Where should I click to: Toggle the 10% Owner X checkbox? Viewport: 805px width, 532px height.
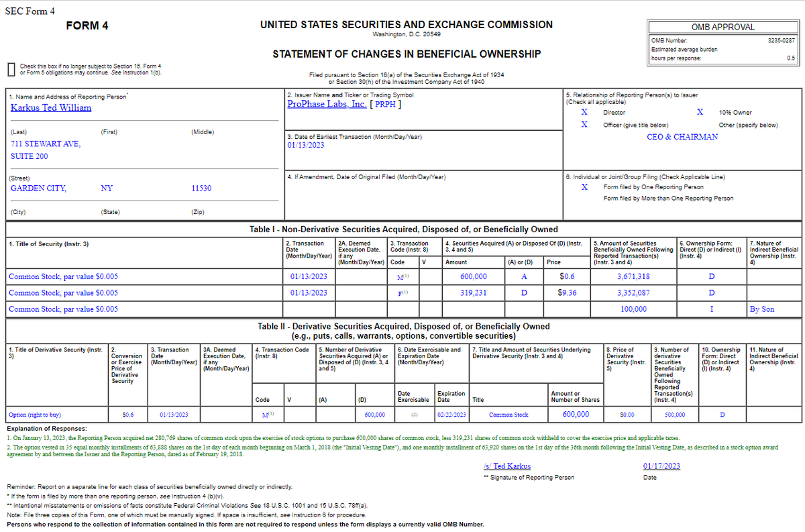[x=700, y=112]
